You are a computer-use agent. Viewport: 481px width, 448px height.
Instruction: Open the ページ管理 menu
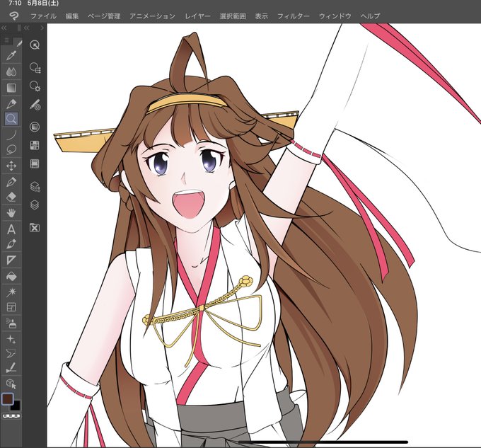tap(104, 16)
